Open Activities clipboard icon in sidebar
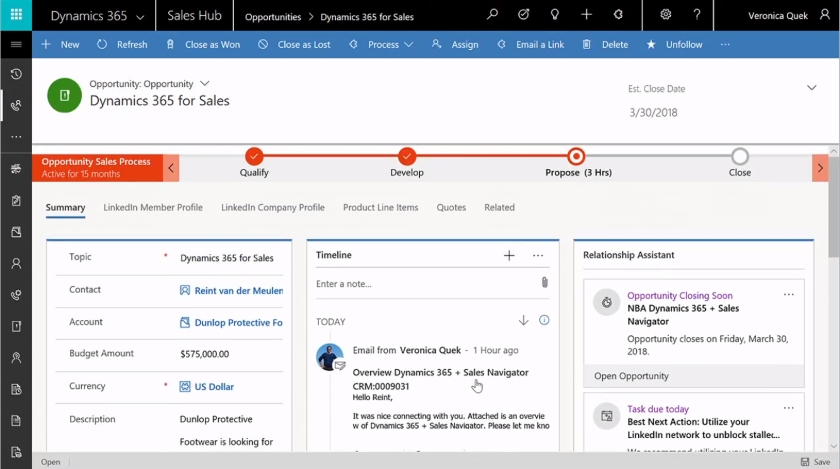The height and width of the screenshot is (469, 840). 16,200
